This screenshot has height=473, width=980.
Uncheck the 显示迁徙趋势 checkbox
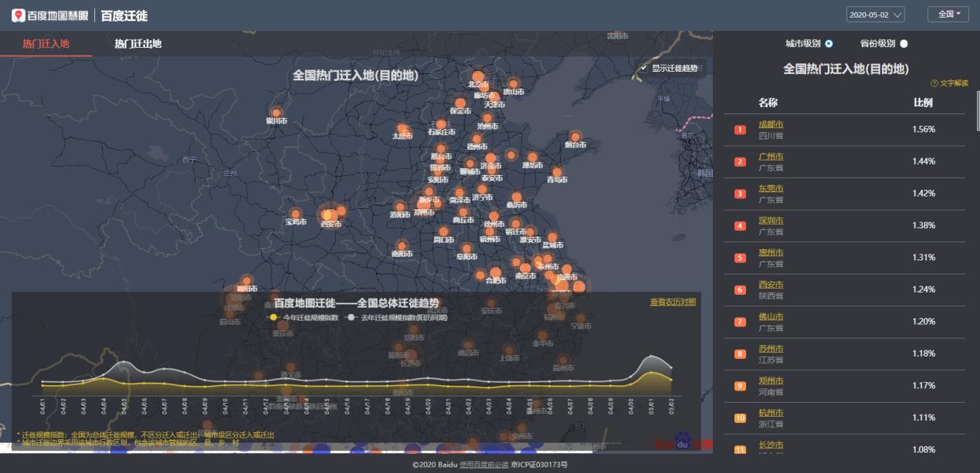[643, 68]
